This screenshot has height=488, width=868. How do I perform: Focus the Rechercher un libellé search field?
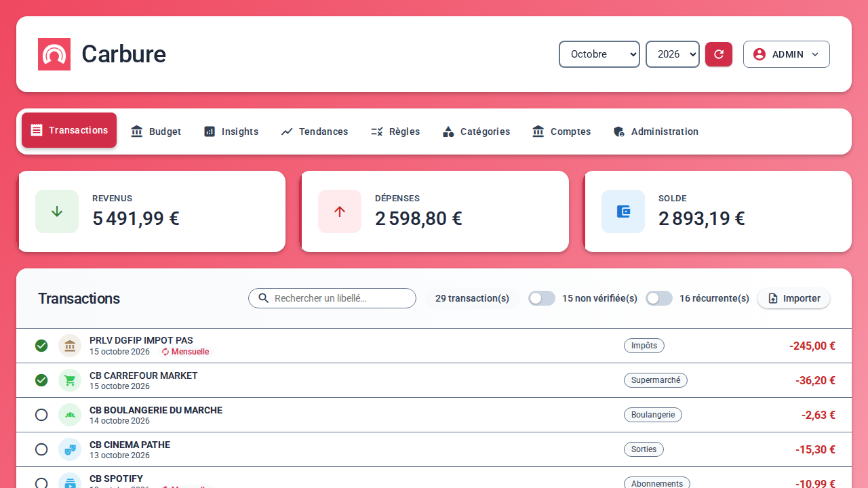click(x=332, y=298)
